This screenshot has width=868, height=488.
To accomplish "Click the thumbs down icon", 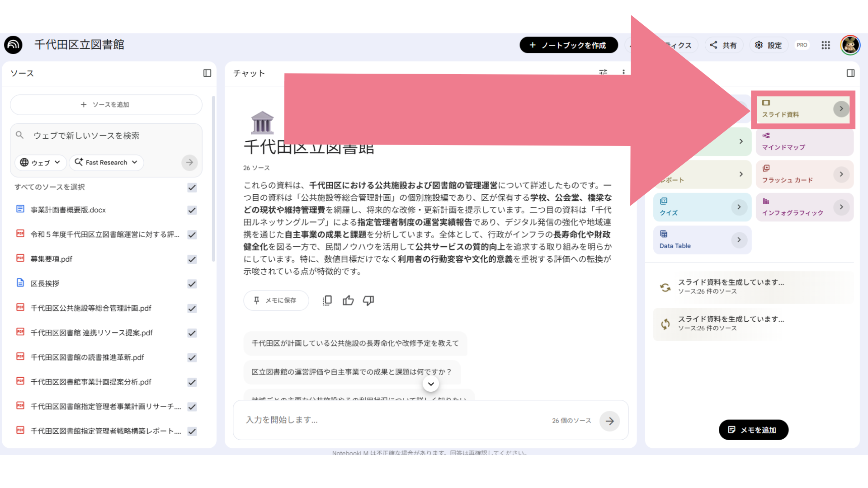I will point(368,300).
